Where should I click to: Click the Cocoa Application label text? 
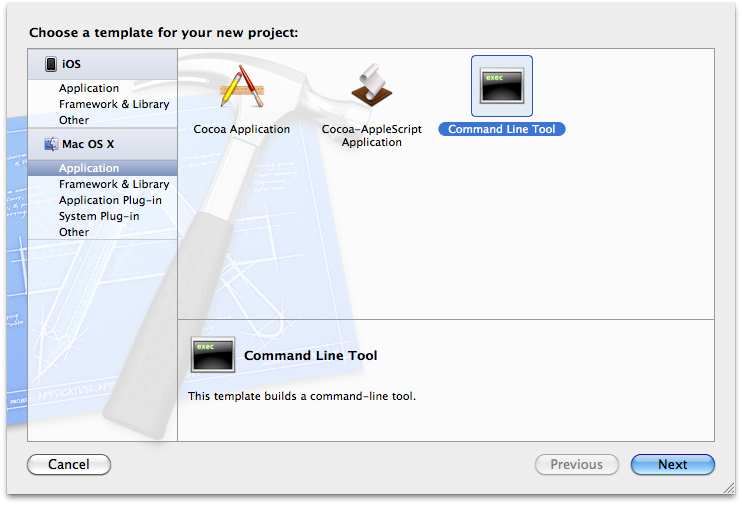[241, 129]
